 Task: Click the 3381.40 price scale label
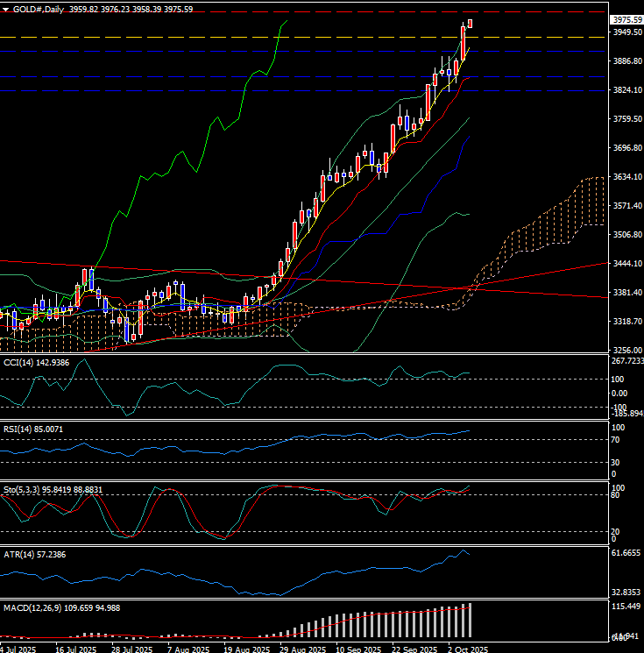626,293
